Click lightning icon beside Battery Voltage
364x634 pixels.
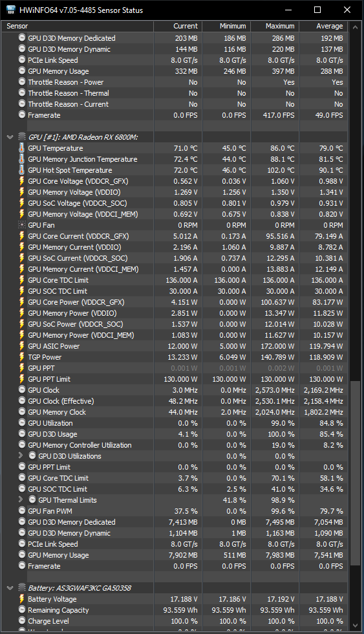point(22,599)
